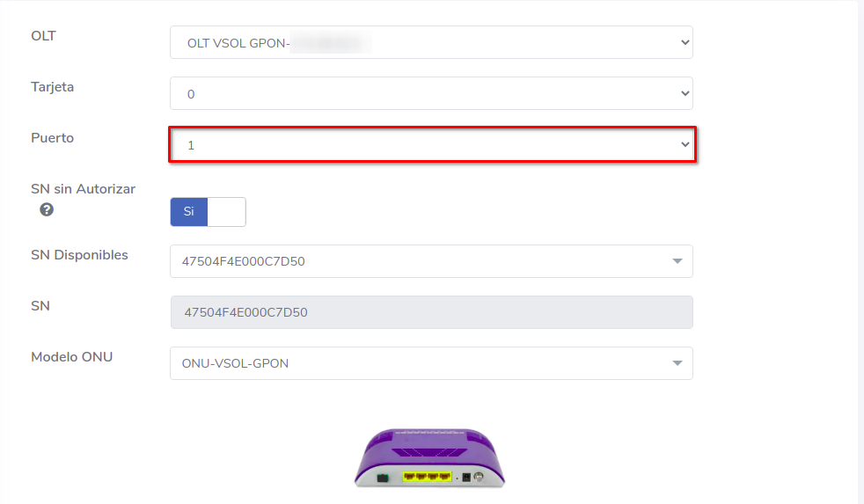Screen dimensions: 864x504
Task: Click the black port on the ONU picture
Action: [x=465, y=478]
